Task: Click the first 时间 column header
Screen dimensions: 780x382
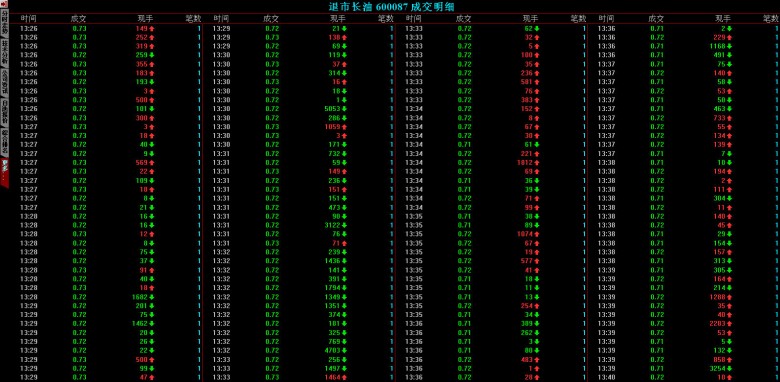Action: tap(28, 19)
